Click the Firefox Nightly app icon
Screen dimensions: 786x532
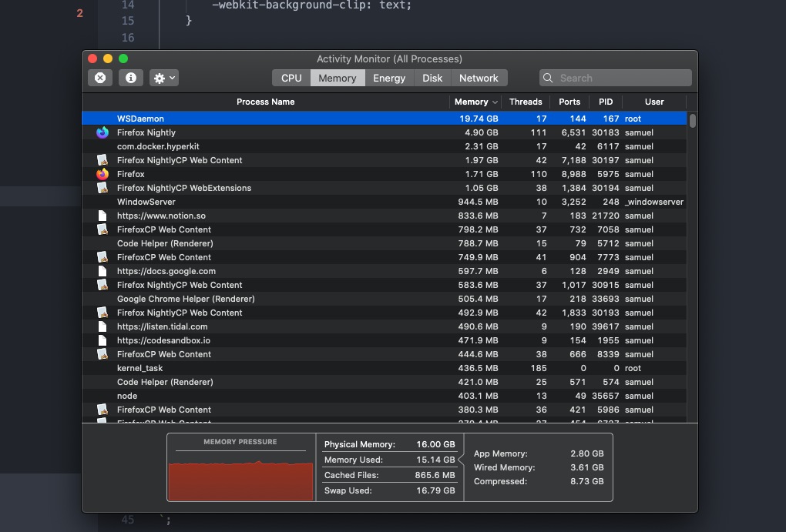pyautogui.click(x=102, y=132)
